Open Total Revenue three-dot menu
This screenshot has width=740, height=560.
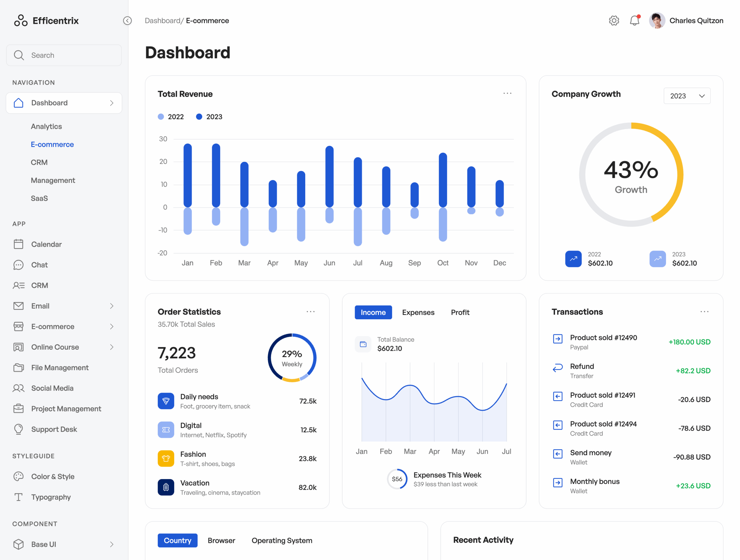coord(507,94)
